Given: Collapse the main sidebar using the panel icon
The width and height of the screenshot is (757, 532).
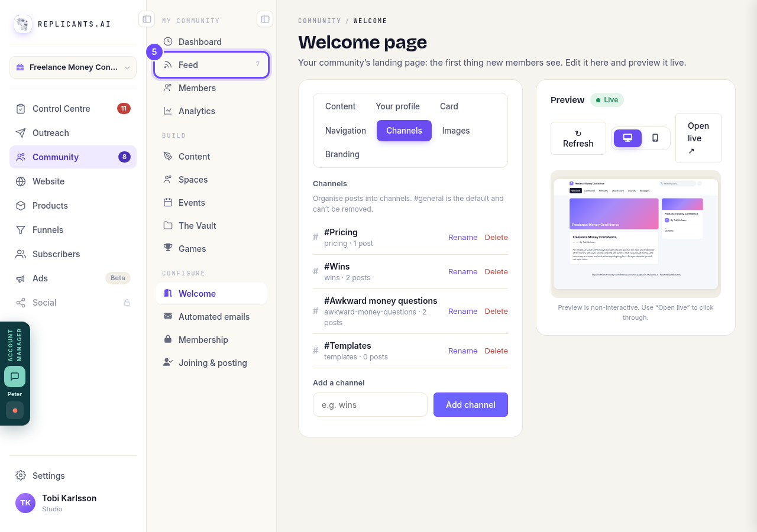Looking at the screenshot, I should coord(147,19).
